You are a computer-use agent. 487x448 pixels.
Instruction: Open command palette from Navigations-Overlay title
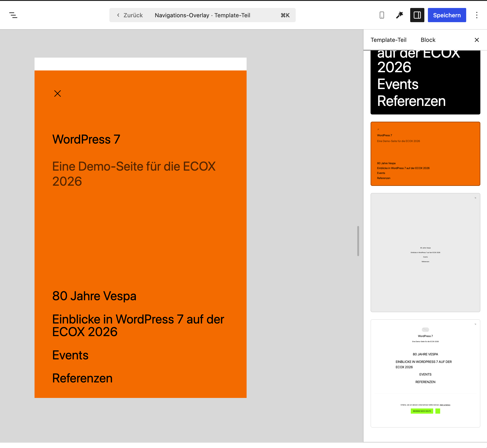point(202,15)
